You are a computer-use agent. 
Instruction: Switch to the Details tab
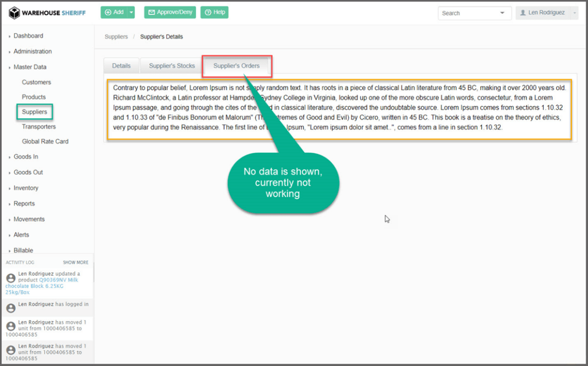tap(121, 66)
